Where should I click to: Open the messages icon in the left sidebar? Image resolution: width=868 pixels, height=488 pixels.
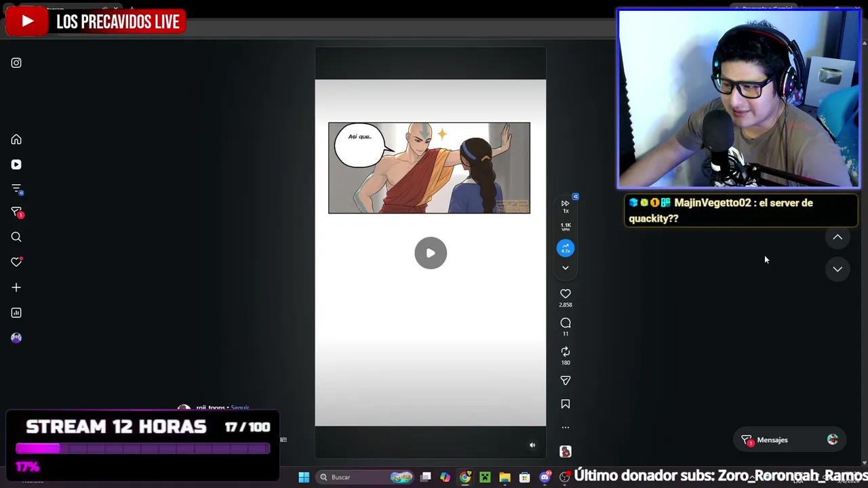(16, 213)
